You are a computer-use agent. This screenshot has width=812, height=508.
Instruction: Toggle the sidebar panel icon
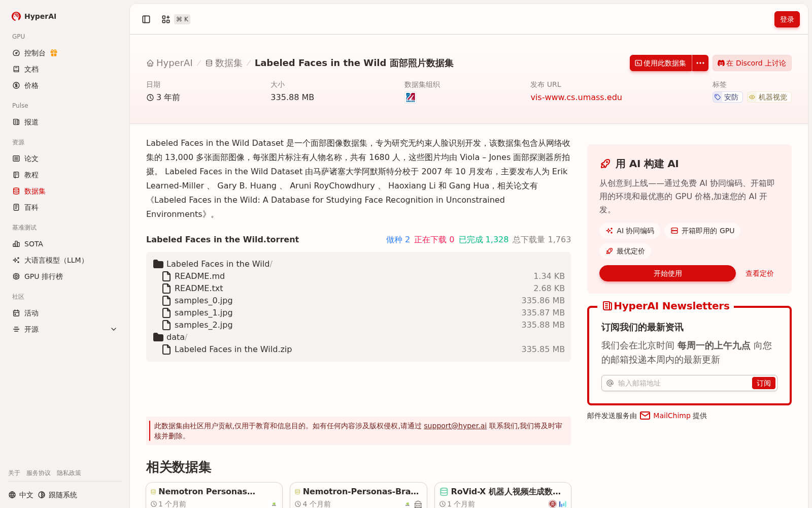(x=146, y=19)
